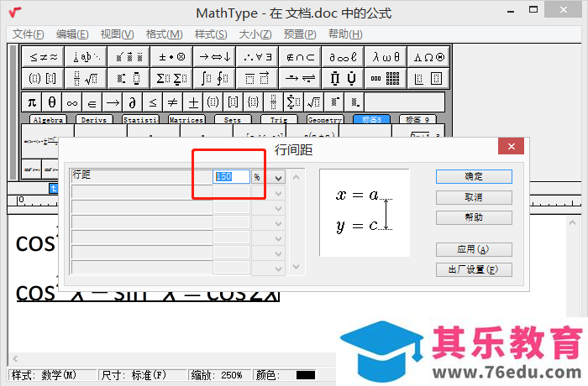588x386 pixels.
Task: Open 格式(M) menu
Action: pos(165,34)
